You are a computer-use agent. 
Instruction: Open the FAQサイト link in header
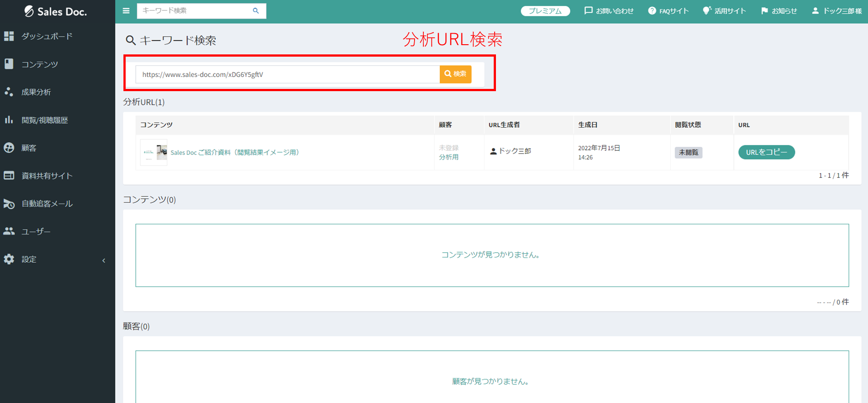click(x=668, y=11)
